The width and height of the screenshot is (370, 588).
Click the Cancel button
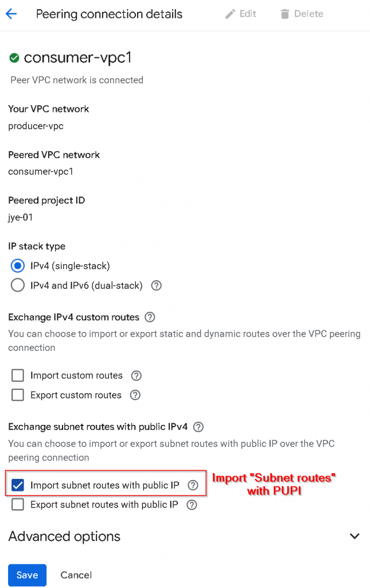pos(76,575)
